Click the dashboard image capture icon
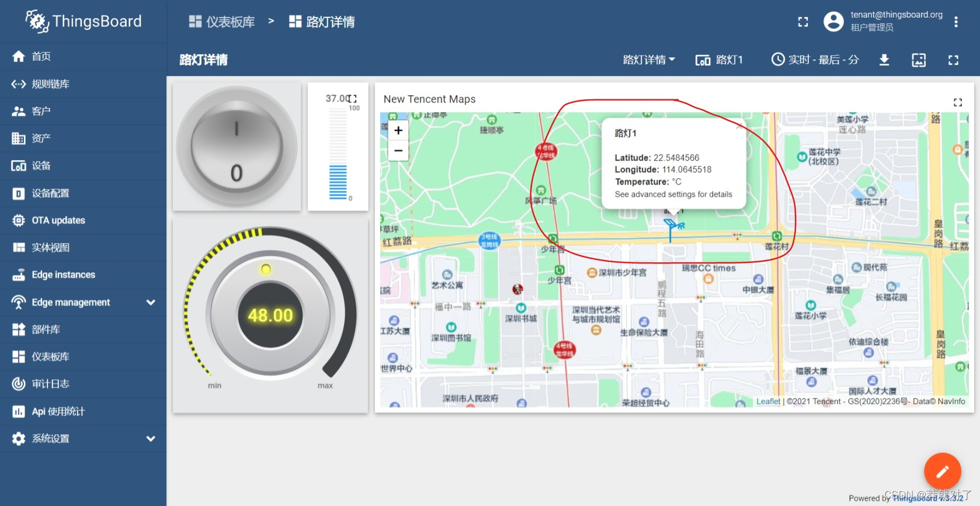 tap(919, 60)
